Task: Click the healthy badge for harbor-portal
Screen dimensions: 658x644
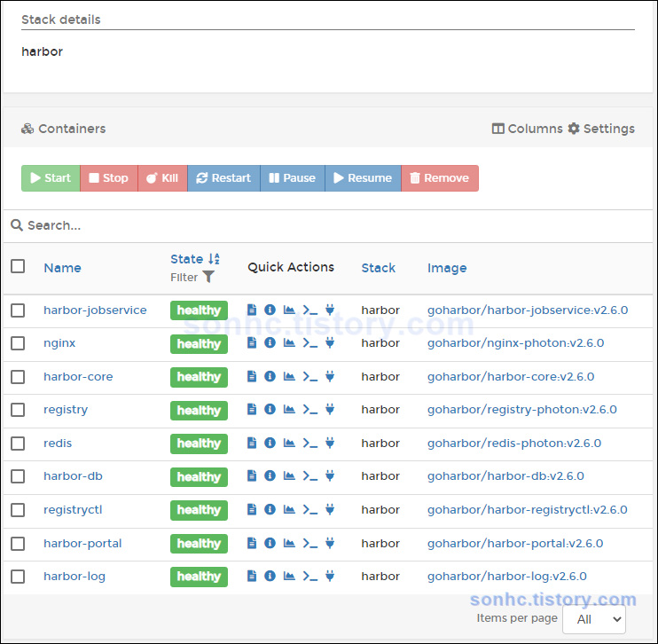Action: pyautogui.click(x=199, y=544)
